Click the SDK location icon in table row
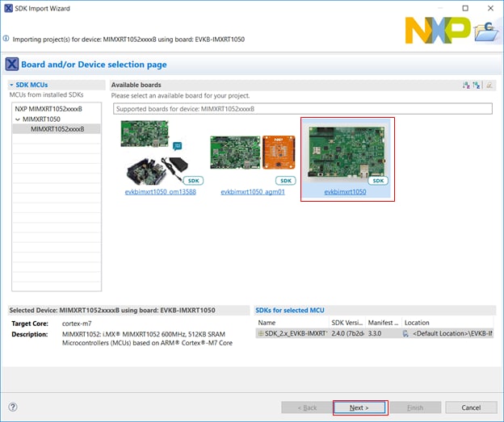Viewport: 504px width, 422px height. [x=406, y=333]
